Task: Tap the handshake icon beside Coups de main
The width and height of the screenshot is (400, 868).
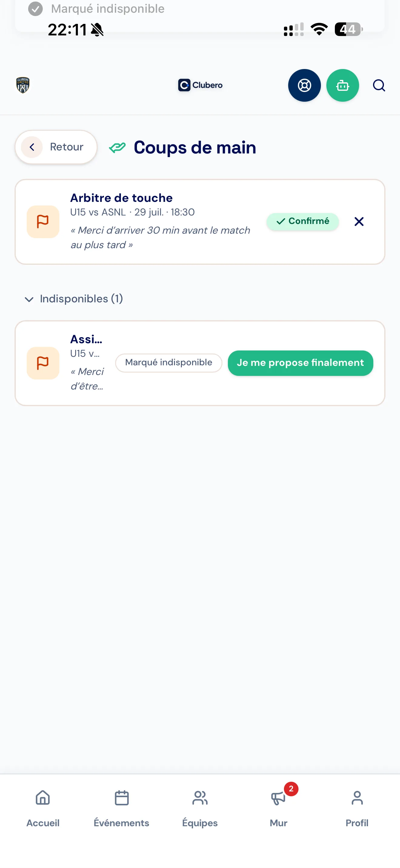Action: tap(117, 147)
